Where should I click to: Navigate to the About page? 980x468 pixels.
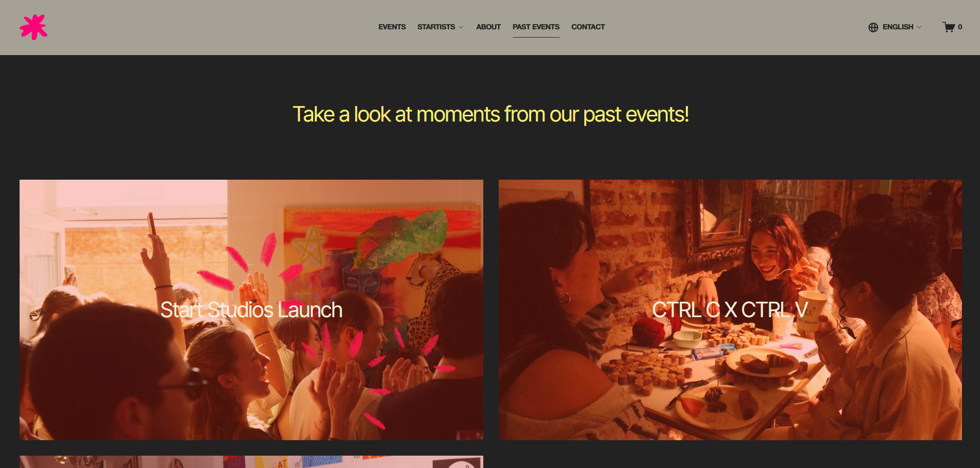pos(488,27)
